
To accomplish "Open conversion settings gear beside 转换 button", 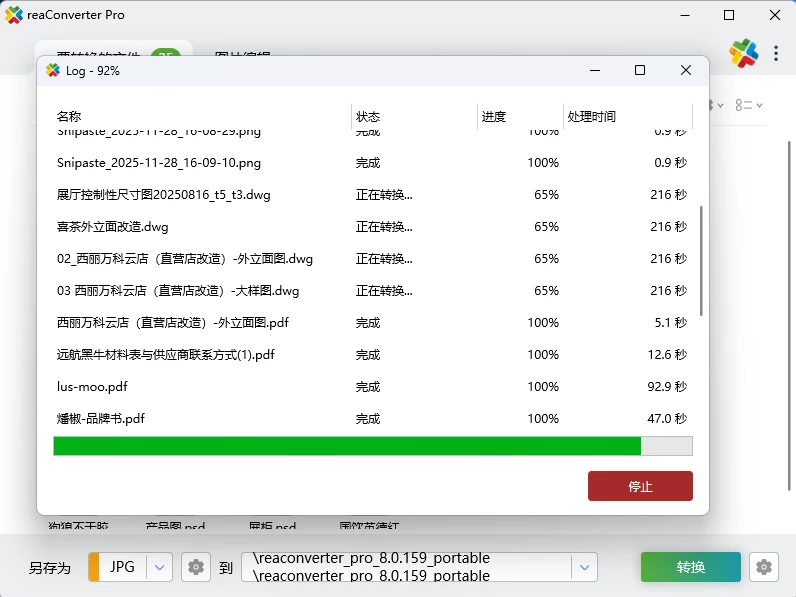I will coord(764,567).
